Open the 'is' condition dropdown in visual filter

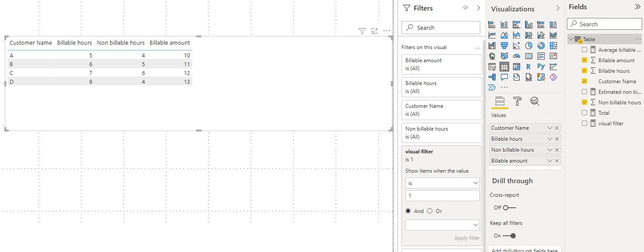[x=443, y=183]
